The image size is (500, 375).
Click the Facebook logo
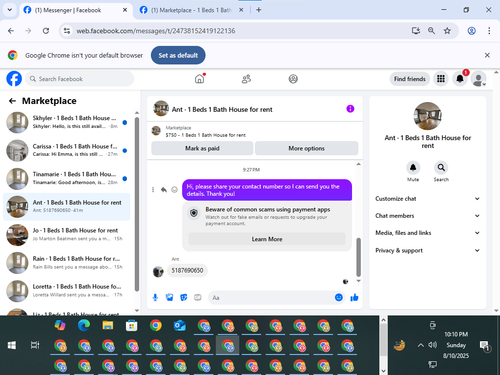point(14,79)
